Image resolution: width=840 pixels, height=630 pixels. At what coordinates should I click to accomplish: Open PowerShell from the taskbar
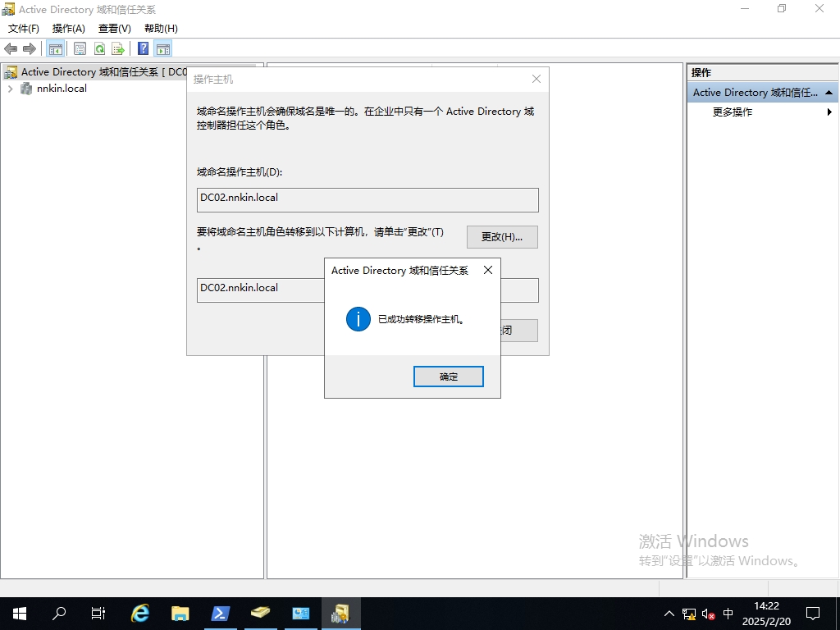click(x=221, y=614)
